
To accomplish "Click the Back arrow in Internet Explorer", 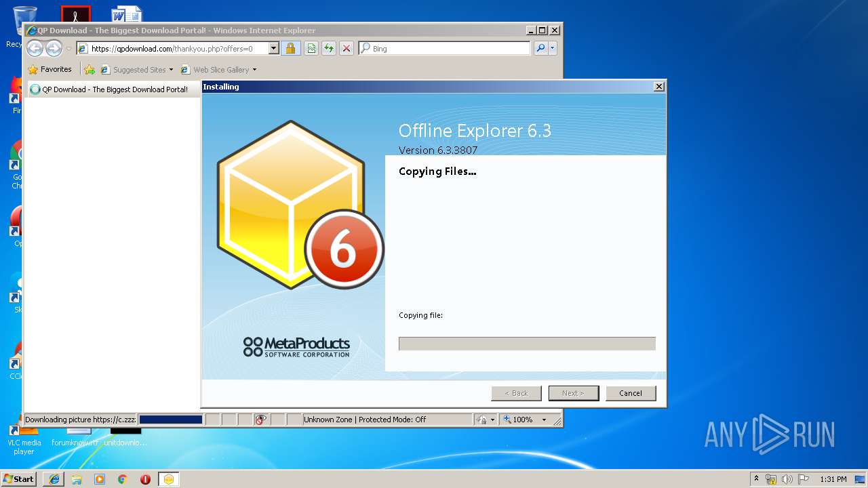I will point(35,48).
